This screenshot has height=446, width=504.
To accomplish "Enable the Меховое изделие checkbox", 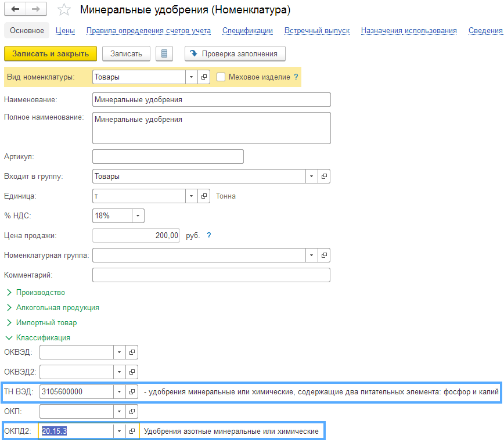I will (221, 77).
